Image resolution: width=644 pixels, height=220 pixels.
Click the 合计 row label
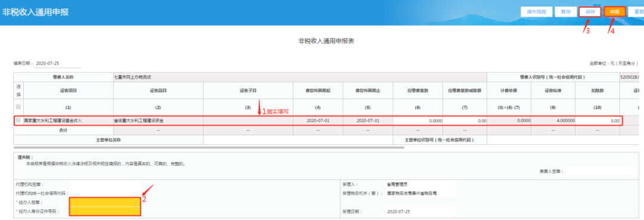pos(63,130)
